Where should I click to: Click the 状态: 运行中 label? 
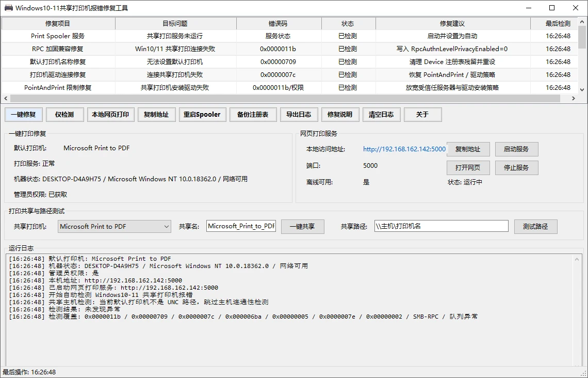coord(465,182)
